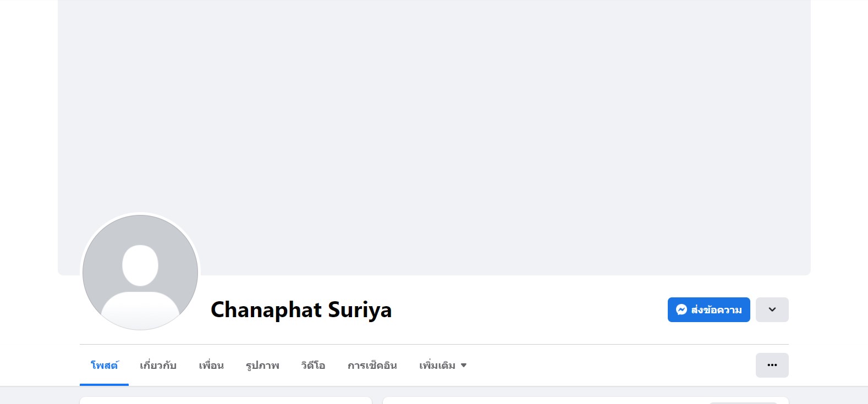Viewport: 868px width, 404px height.
Task: Open the three-dot options menu
Action: point(772,365)
